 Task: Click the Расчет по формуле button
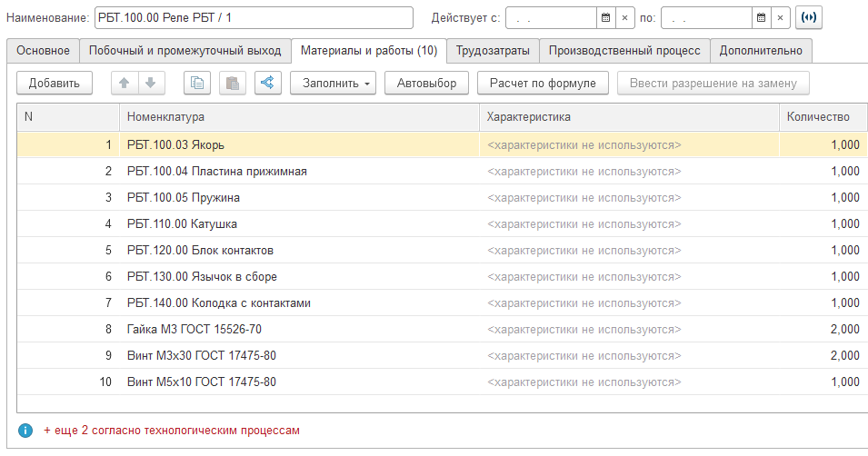tap(543, 84)
